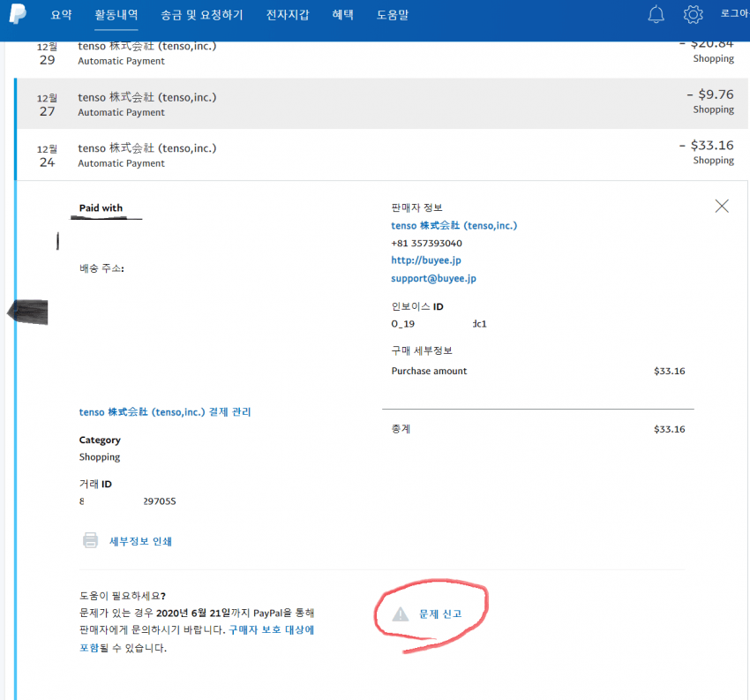The image size is (750, 700).
Task: Click the support@buyee.jp email link
Action: point(433,278)
